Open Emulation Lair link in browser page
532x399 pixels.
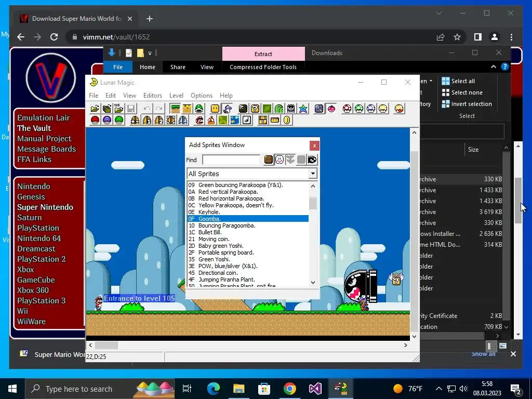tap(44, 118)
